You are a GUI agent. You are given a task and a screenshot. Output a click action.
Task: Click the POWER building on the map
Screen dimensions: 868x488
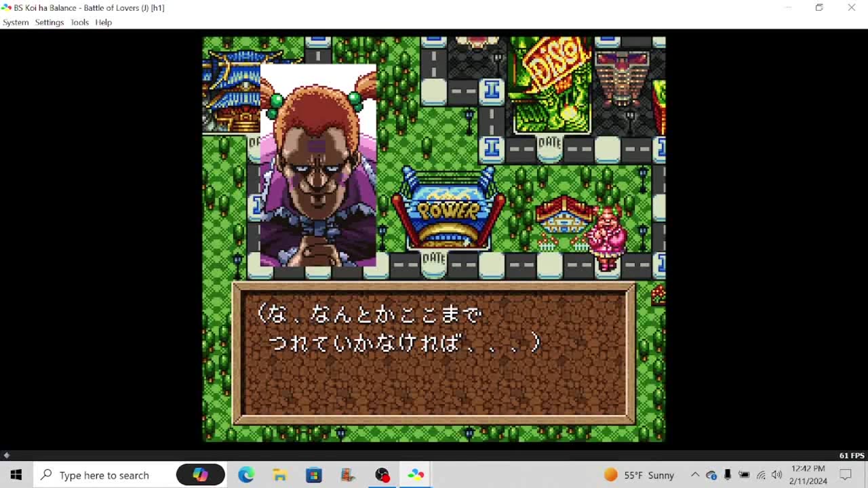click(x=448, y=209)
